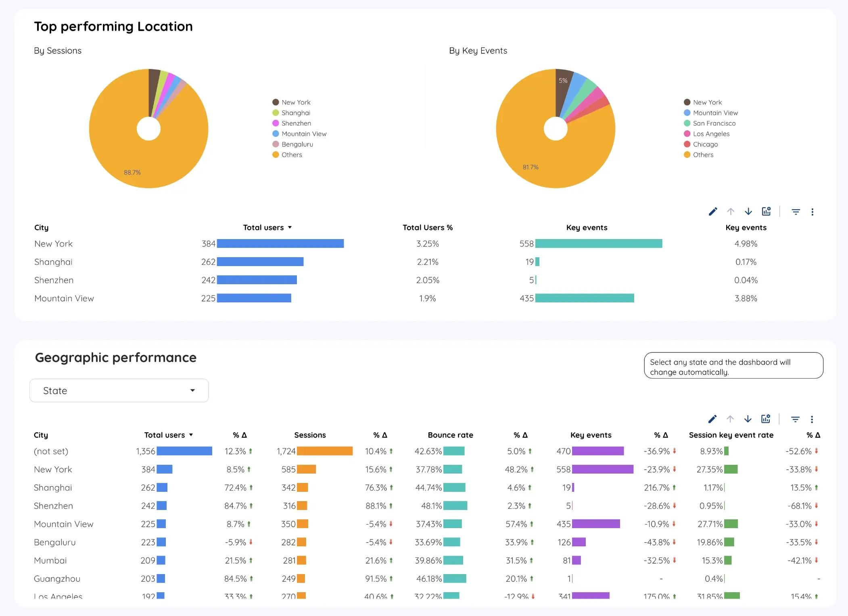Click Mountain View legend dot in By Key Events
The height and width of the screenshot is (616, 848).
(687, 113)
